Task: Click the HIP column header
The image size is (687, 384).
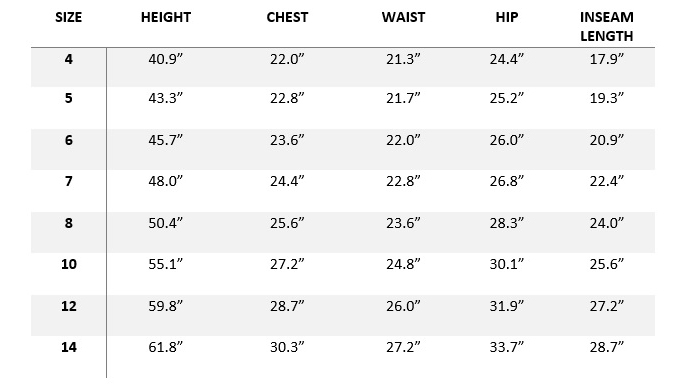Action: [506, 17]
